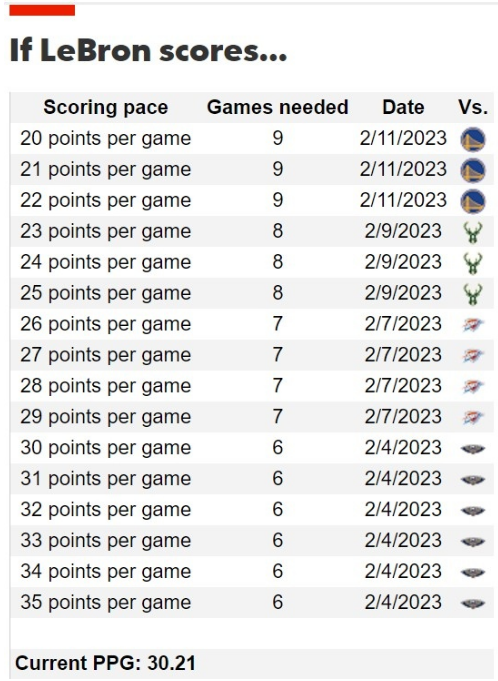Click the Current PPG: 30.21 footer
This screenshot has height=681, width=498.
pos(105,663)
